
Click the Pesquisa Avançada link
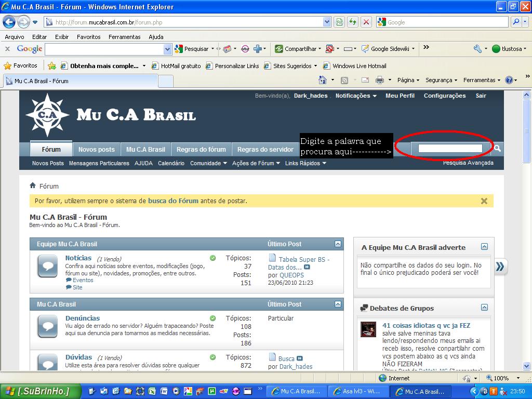468,163
